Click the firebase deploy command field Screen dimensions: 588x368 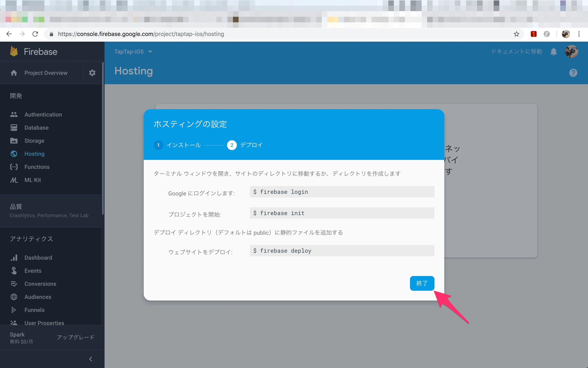coord(342,251)
